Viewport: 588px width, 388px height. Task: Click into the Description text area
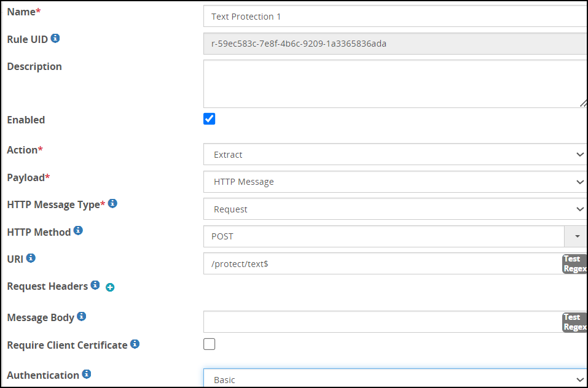396,84
